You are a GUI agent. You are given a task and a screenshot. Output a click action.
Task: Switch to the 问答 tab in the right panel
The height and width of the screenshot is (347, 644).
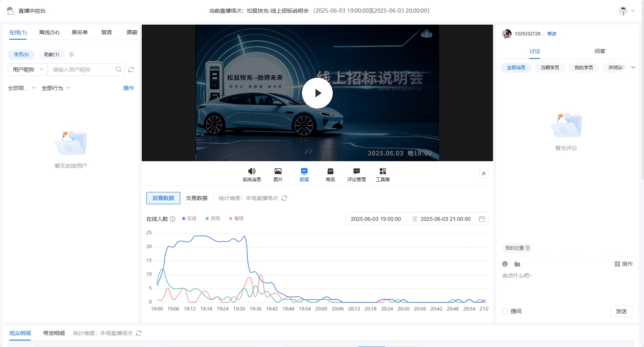(x=600, y=51)
